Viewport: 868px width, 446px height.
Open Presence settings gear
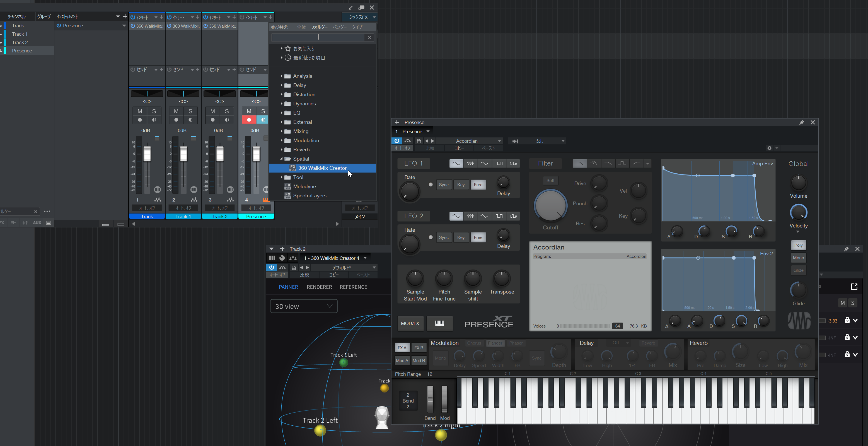pyautogui.click(x=769, y=148)
